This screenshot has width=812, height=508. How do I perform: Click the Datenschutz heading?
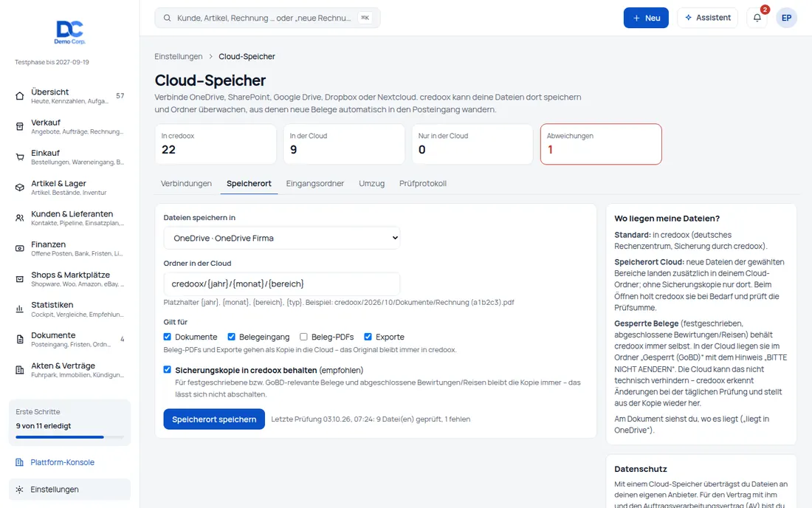point(641,469)
